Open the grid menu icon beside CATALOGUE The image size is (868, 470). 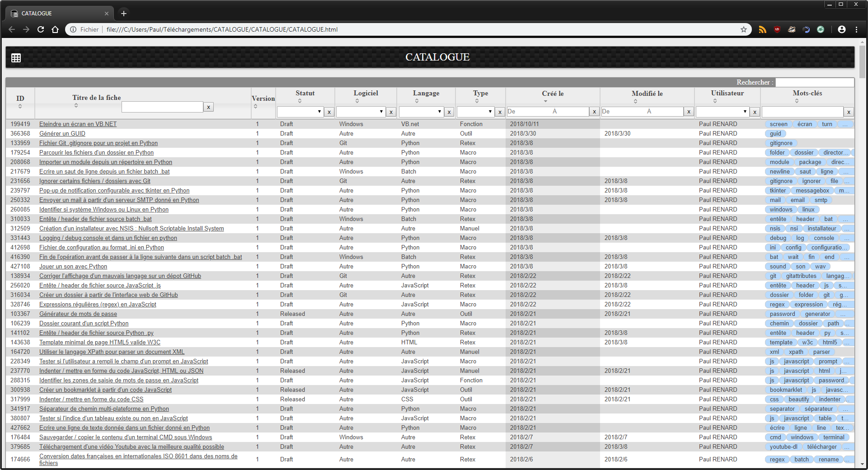pos(16,58)
